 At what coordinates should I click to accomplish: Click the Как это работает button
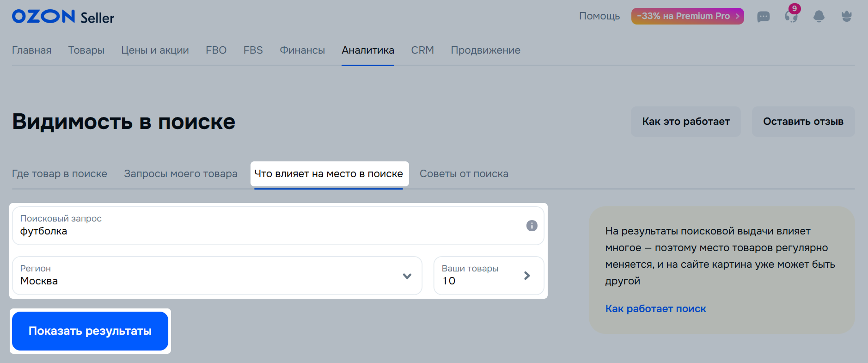coord(685,122)
